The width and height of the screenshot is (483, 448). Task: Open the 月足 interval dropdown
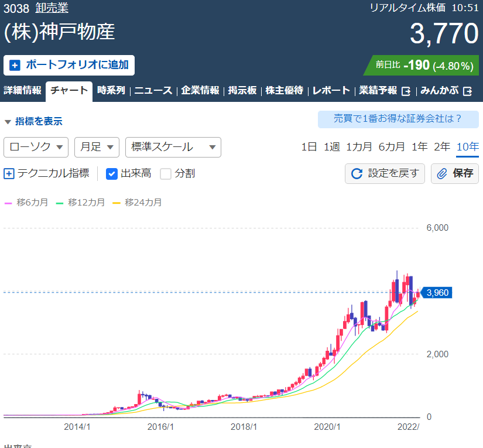[97, 147]
